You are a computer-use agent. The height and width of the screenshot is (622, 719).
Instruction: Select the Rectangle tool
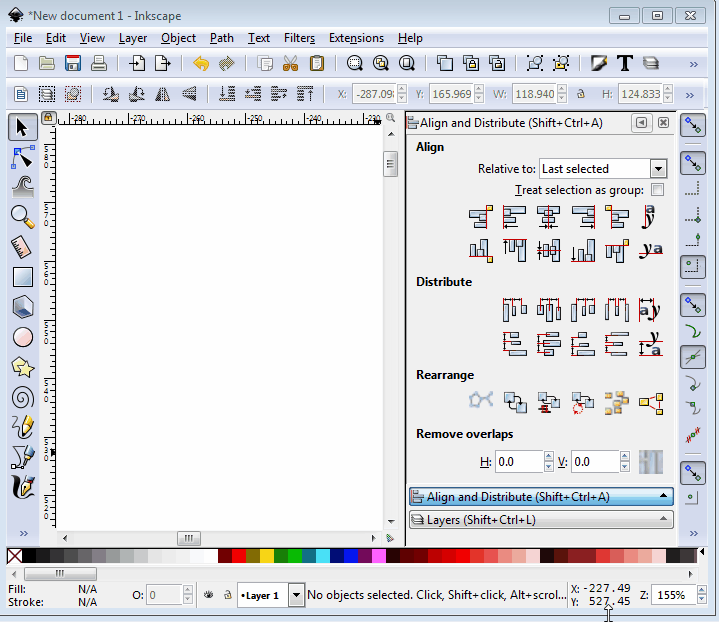pos(22,277)
